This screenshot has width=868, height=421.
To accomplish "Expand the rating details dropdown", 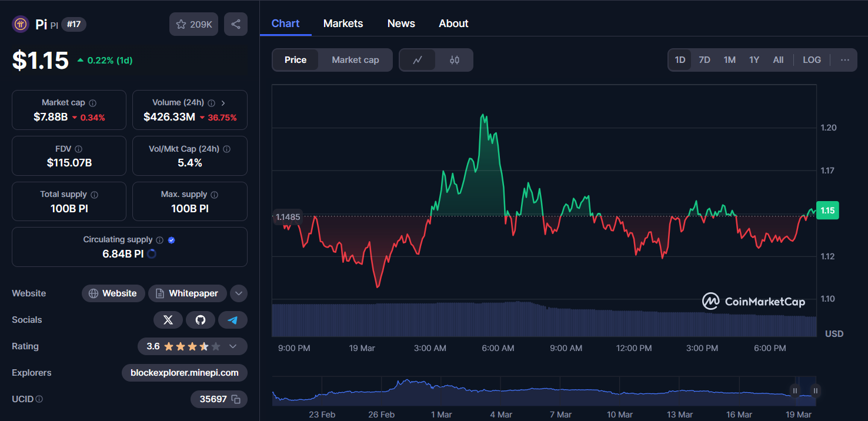I will tap(233, 346).
